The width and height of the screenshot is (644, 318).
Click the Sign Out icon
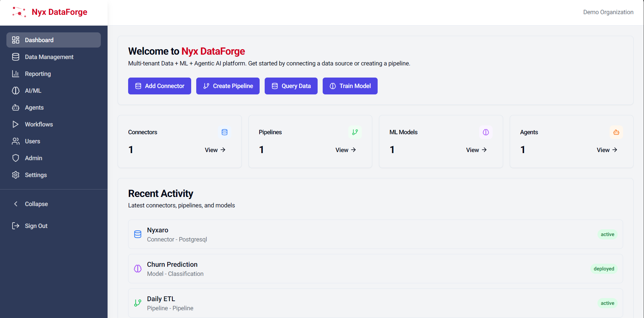16,226
